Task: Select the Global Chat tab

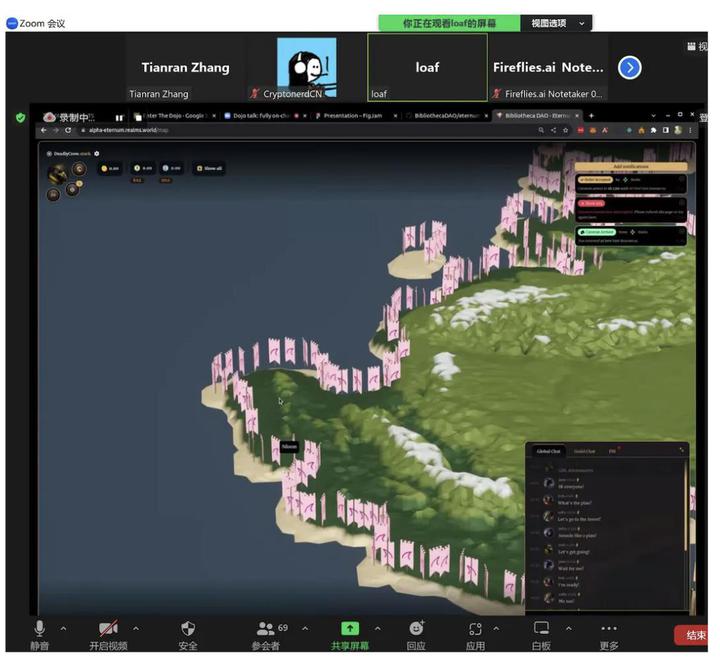Action: tap(548, 451)
